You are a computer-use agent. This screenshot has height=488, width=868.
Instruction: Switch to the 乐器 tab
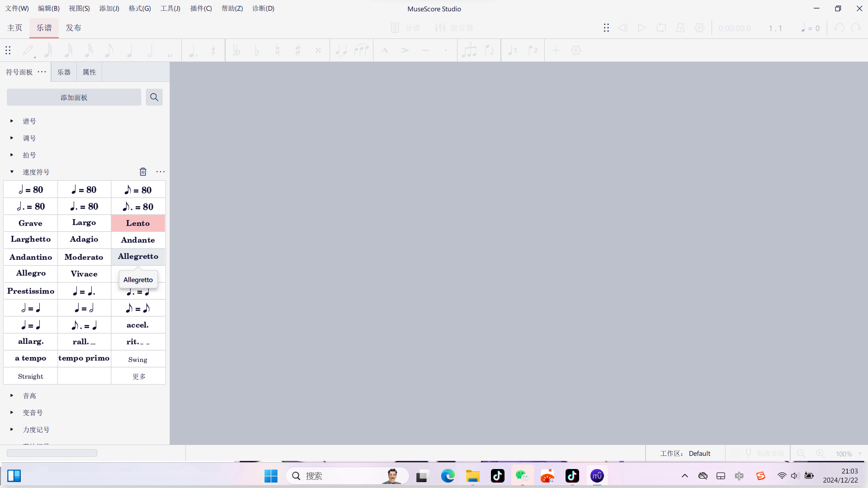point(64,71)
